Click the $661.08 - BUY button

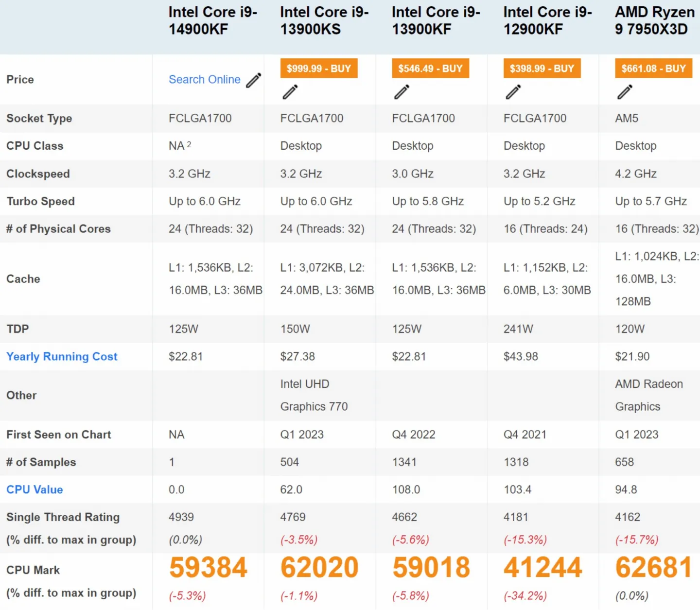[x=654, y=69]
